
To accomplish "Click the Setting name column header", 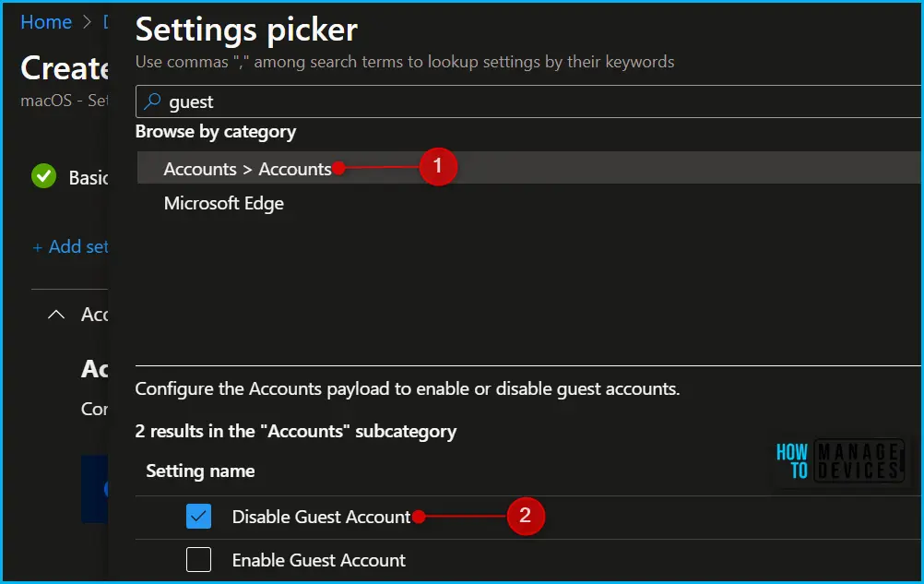I will coord(200,471).
